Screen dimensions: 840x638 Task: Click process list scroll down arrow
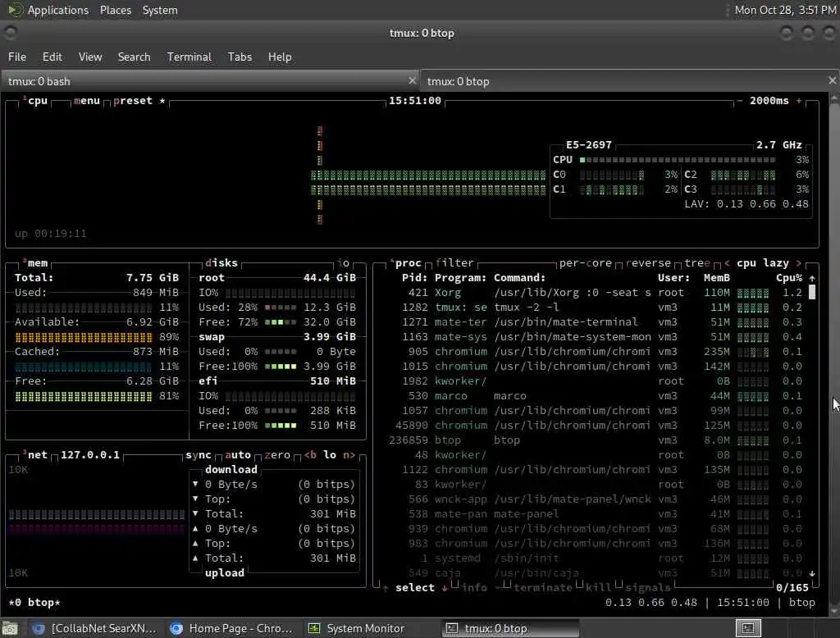click(x=812, y=573)
